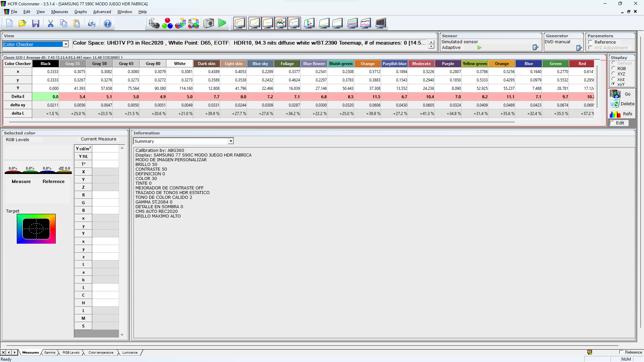The height and width of the screenshot is (362, 644).
Task: Save using the floppy disk icon
Action: point(36,23)
